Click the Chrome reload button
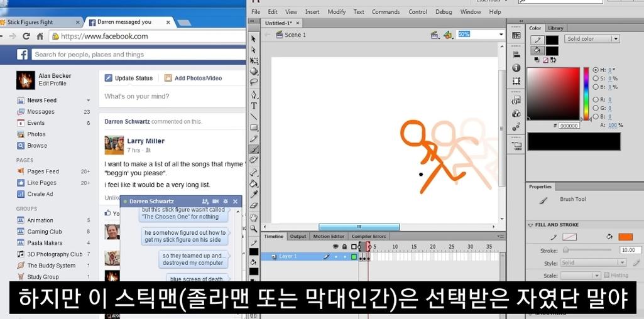 click(x=26, y=36)
